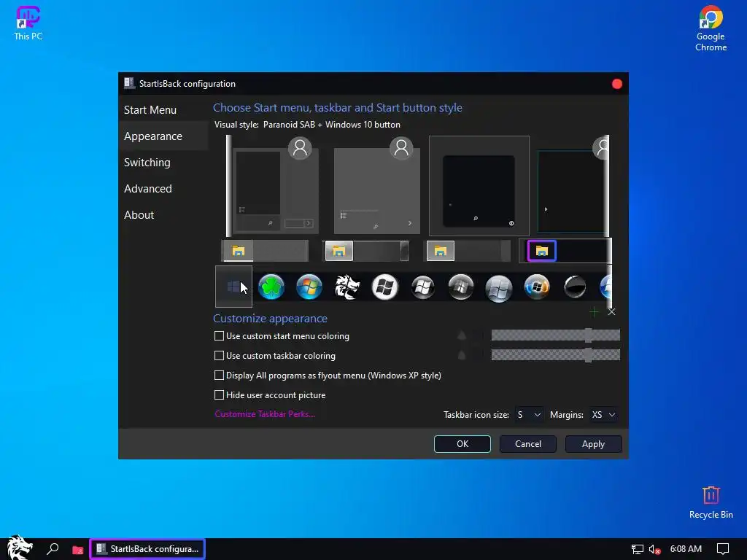Choose the green clover start orb
The width and height of the screenshot is (747, 560).
(x=271, y=287)
